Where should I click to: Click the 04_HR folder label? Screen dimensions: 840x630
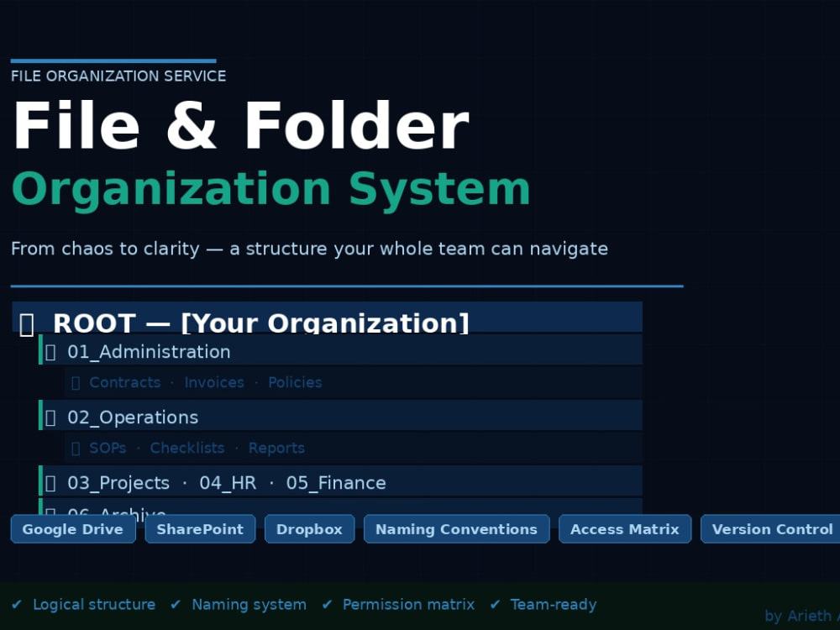pos(228,483)
